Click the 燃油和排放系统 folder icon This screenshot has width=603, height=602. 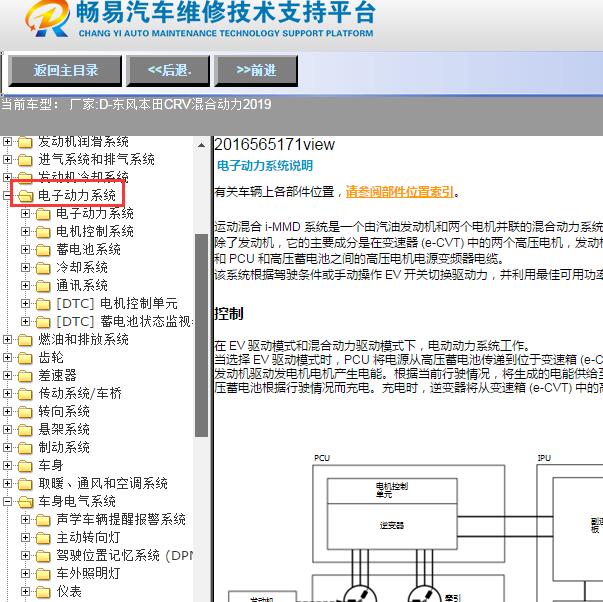tap(25, 340)
